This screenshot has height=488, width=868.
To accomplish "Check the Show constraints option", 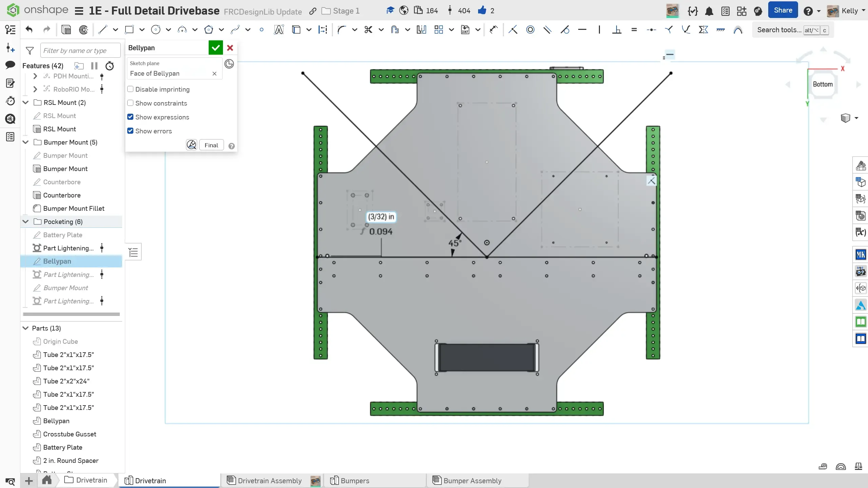I will point(130,103).
